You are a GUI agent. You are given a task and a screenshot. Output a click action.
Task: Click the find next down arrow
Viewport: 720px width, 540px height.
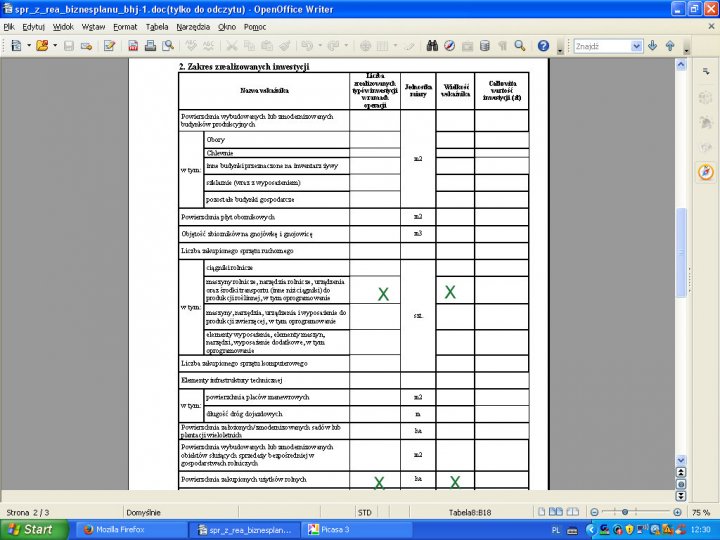coord(653,46)
